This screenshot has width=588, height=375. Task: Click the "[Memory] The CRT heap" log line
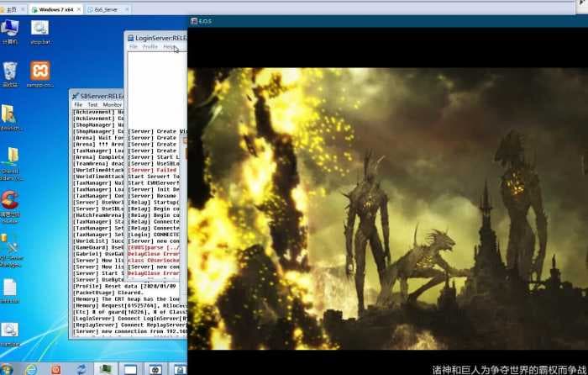coord(126,298)
